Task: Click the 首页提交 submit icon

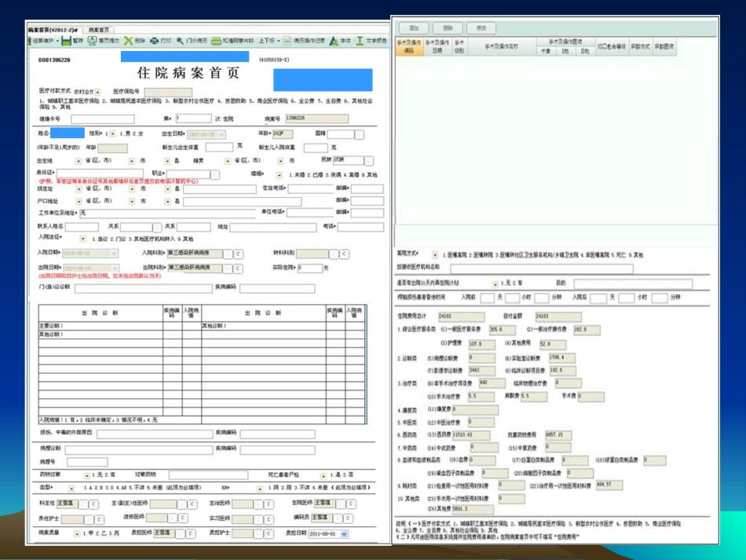Action: [x=92, y=40]
